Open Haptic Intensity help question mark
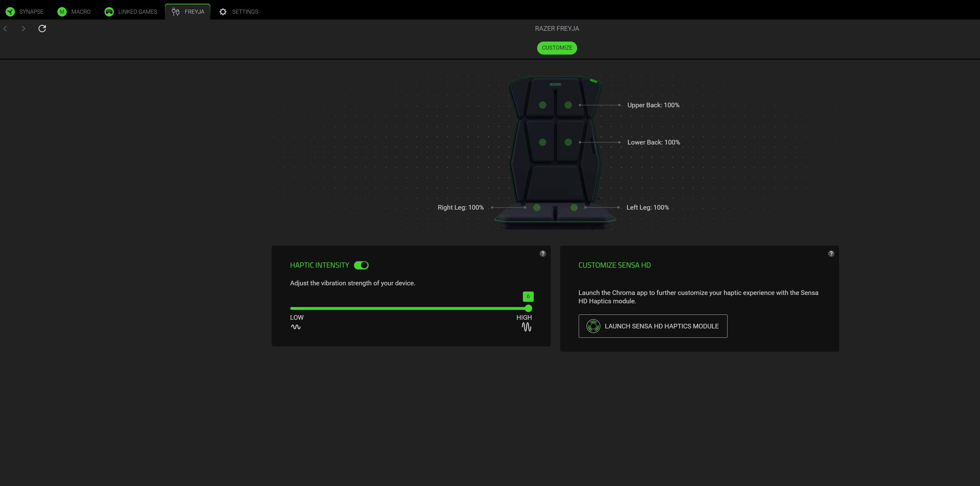The image size is (980, 486). point(542,253)
